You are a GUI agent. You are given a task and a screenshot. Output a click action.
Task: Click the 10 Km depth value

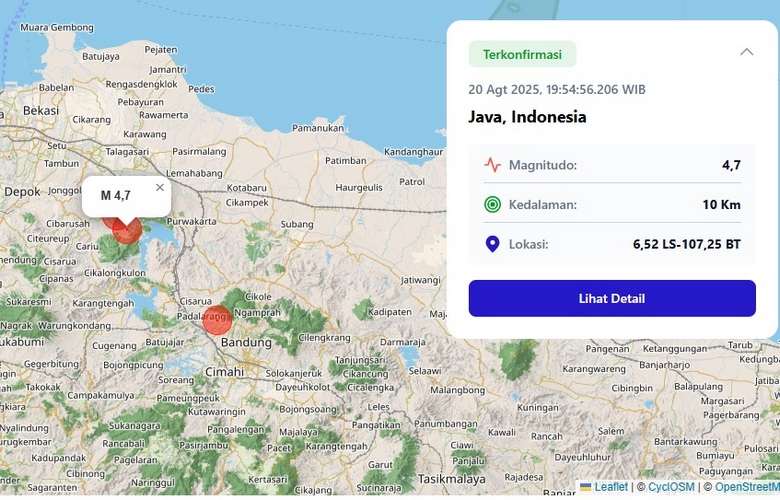coord(721,205)
